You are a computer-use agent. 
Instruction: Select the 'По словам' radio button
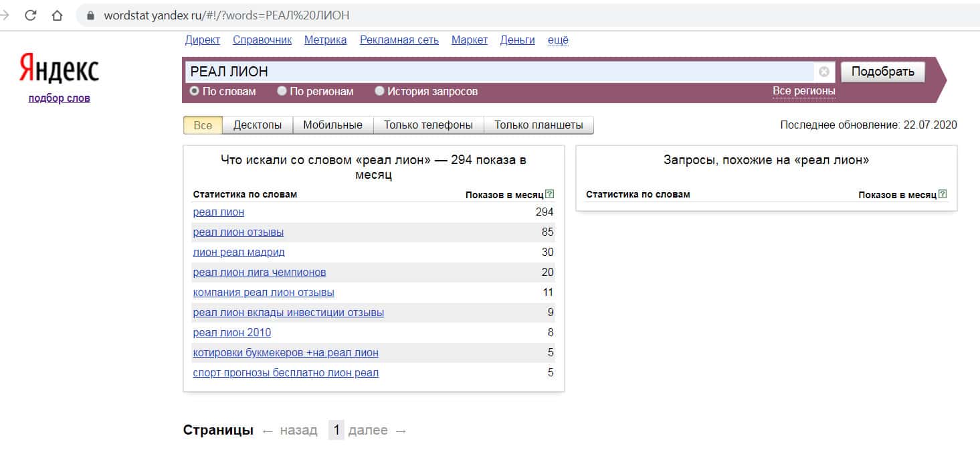(194, 91)
